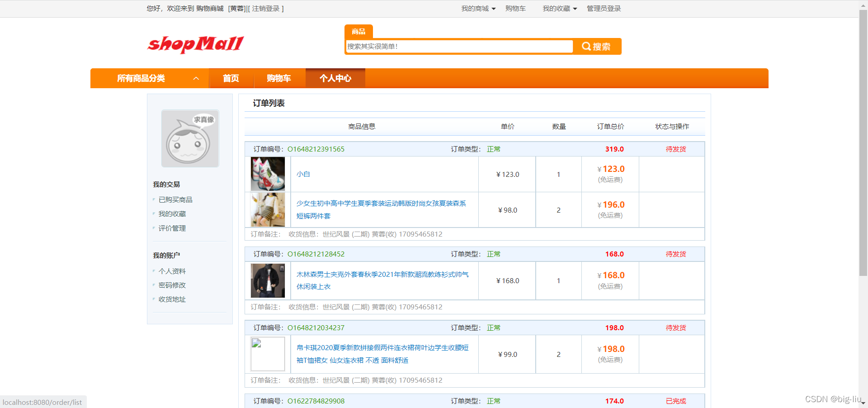Open order number O1648212128452
The image size is (868, 408).
coord(316,254)
